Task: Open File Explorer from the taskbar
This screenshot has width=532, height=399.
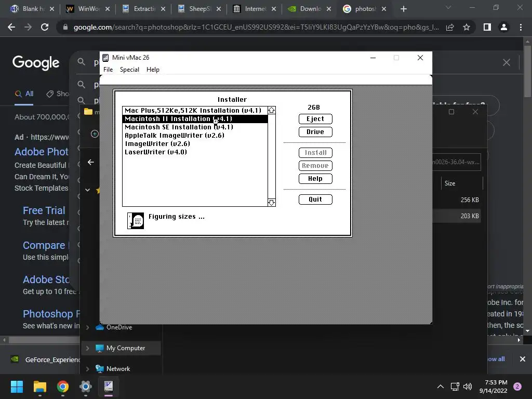Action: pos(39,387)
